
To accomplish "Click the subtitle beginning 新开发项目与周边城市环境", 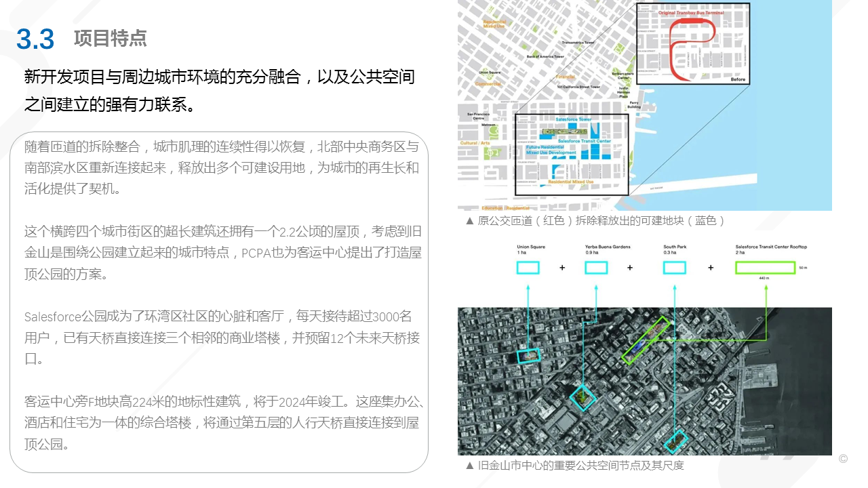I will point(219,90).
